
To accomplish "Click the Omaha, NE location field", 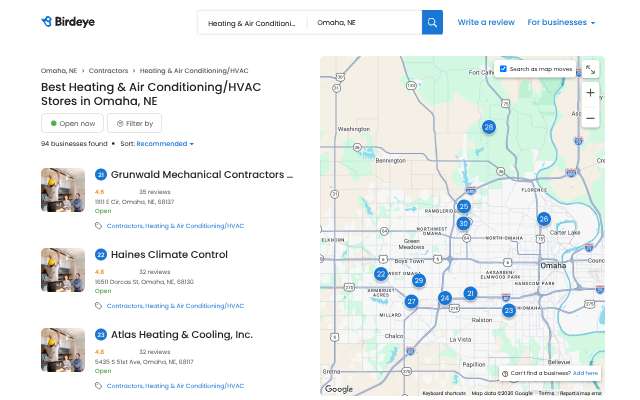I will pyautogui.click(x=364, y=23).
